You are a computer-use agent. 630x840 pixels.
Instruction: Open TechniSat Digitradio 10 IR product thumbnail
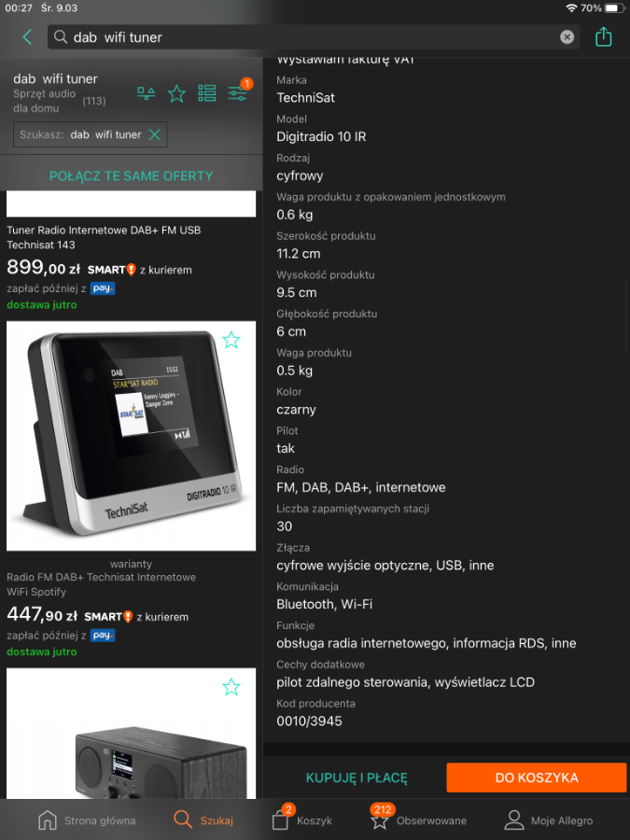(x=132, y=436)
